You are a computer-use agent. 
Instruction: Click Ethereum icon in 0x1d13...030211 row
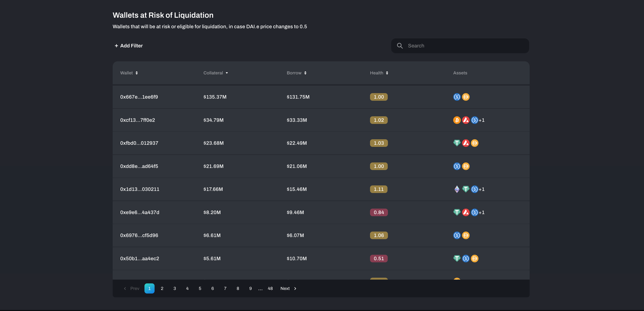tap(457, 189)
